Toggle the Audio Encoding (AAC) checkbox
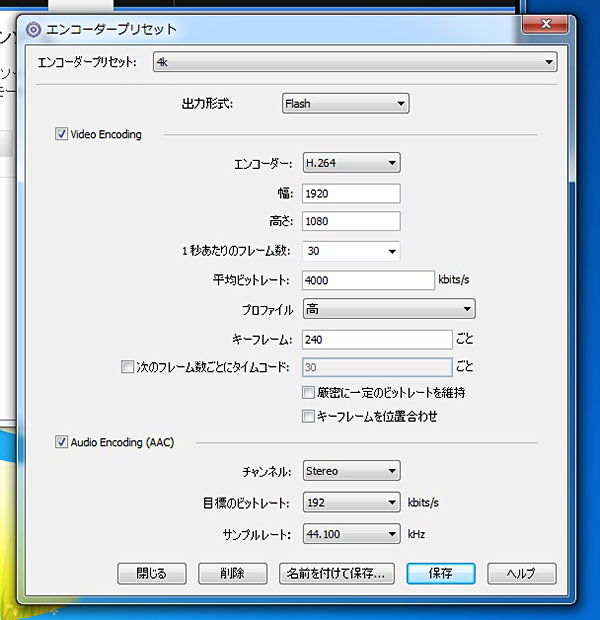 click(61, 442)
